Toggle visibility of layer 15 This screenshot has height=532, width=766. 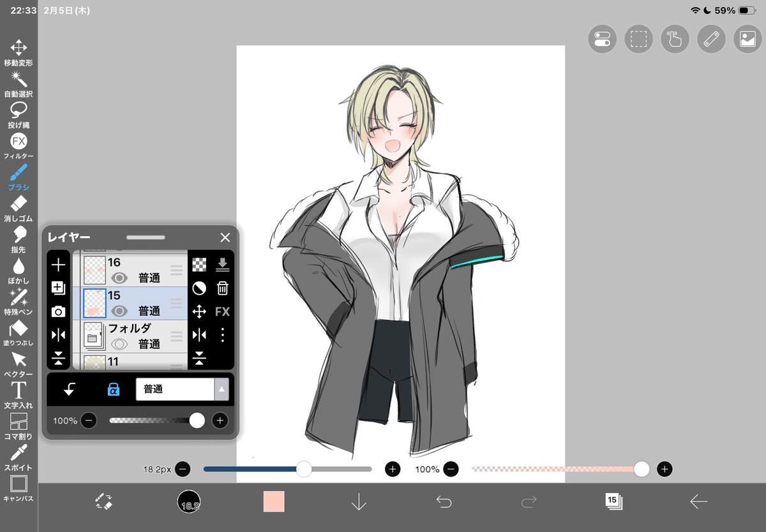point(120,311)
